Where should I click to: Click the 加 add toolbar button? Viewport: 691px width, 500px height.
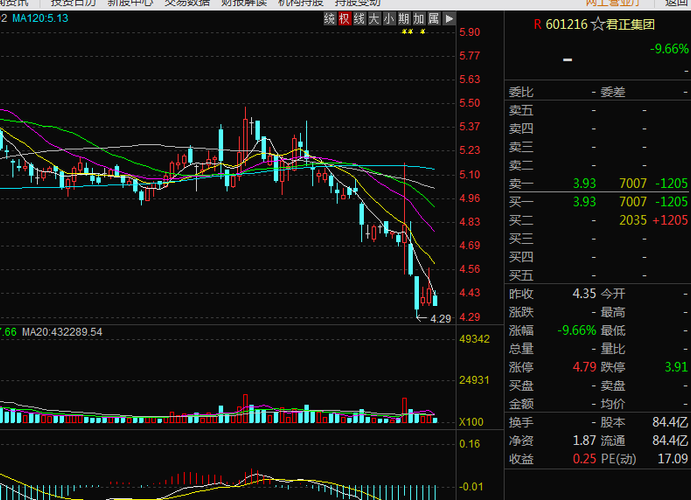(x=419, y=19)
